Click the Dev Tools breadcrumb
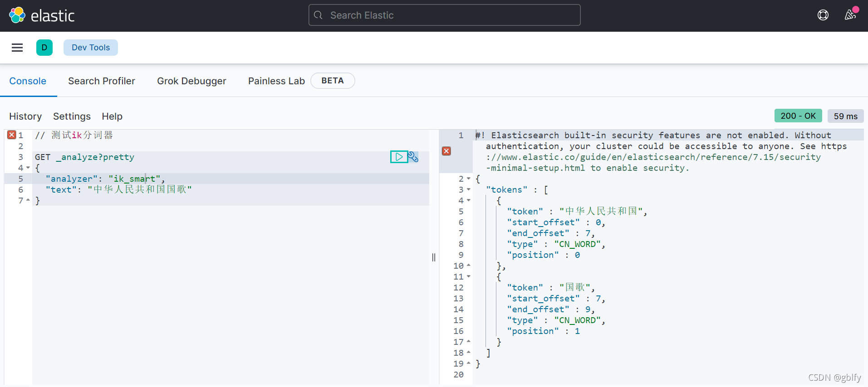The image size is (868, 387). tap(91, 48)
